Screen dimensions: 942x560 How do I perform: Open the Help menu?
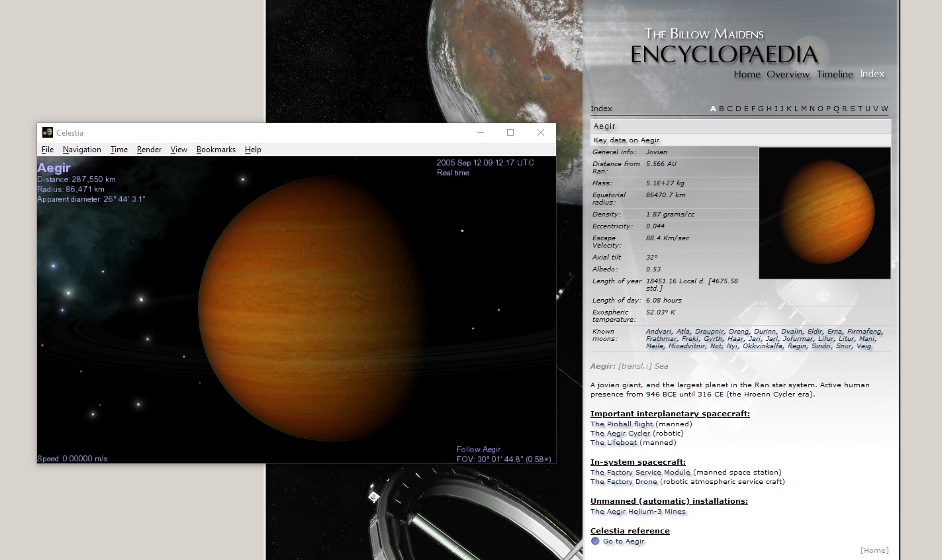(253, 150)
